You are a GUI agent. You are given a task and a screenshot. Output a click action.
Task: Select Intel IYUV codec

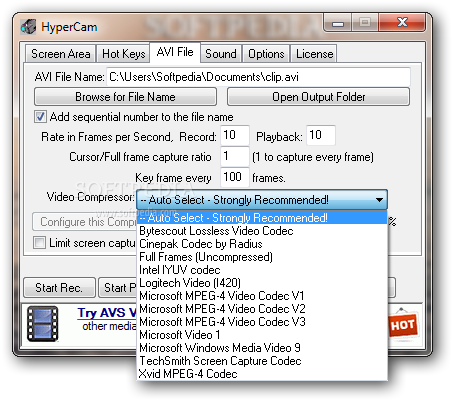(262, 270)
